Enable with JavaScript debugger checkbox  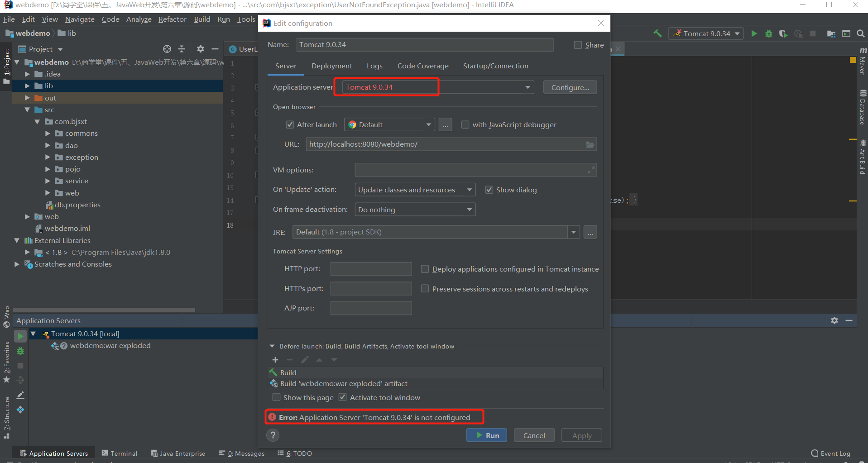pos(465,125)
